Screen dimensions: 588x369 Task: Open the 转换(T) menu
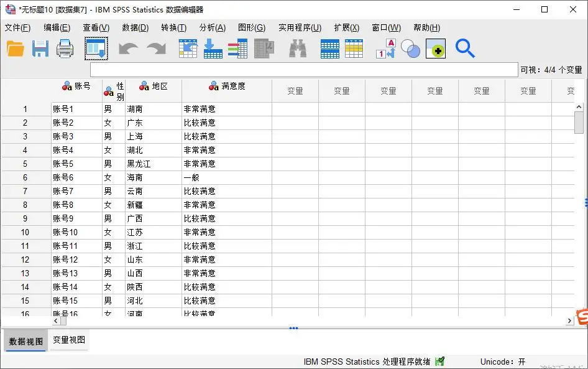(173, 27)
